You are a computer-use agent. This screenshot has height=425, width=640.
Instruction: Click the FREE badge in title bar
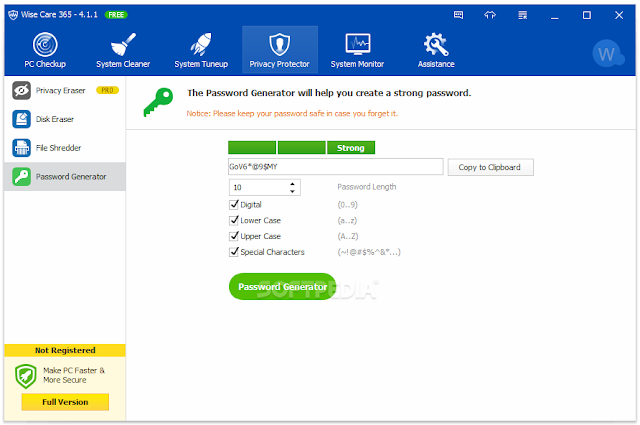[116, 15]
